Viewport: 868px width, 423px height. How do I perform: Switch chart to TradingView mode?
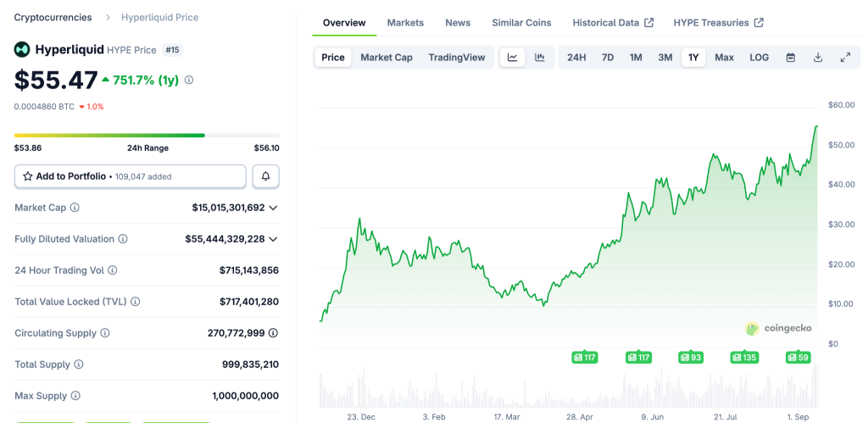coord(457,58)
